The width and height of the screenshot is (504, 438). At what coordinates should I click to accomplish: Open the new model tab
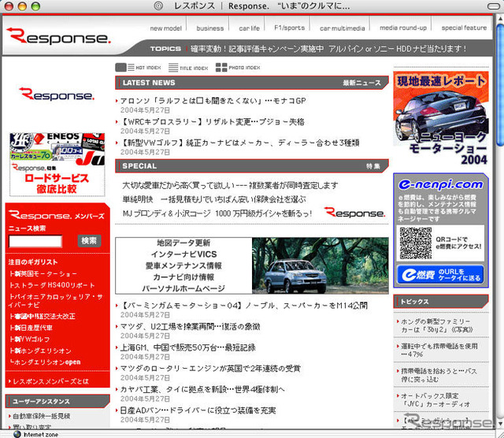click(x=166, y=28)
